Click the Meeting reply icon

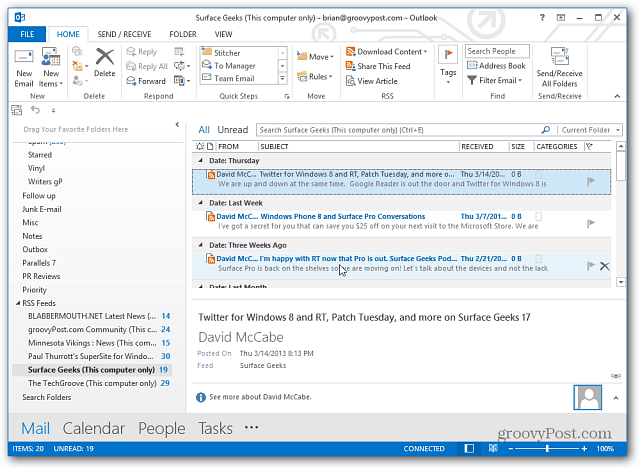pos(179,51)
